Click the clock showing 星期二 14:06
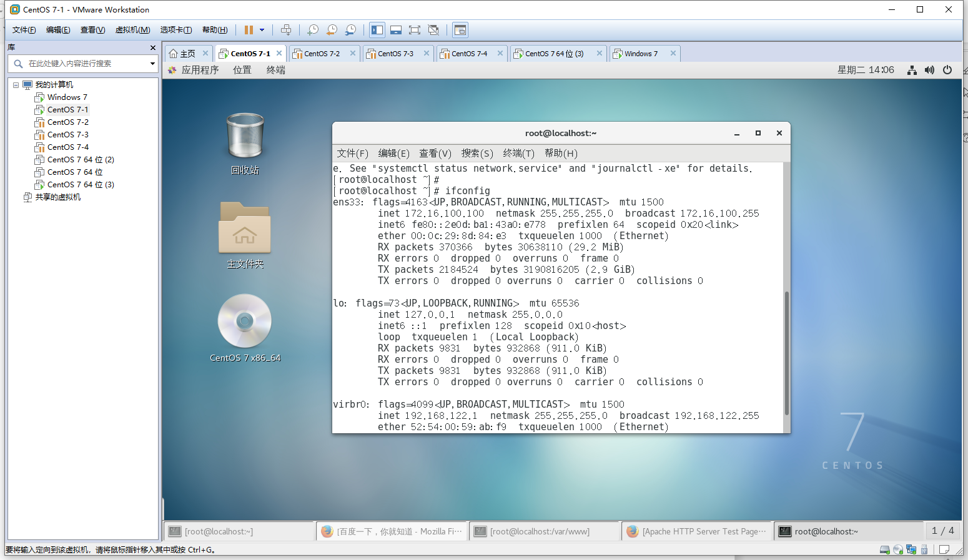The width and height of the screenshot is (968, 560). click(x=866, y=70)
